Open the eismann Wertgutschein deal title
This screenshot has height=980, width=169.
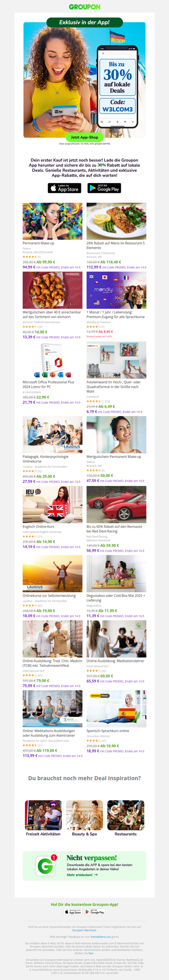coord(52,314)
